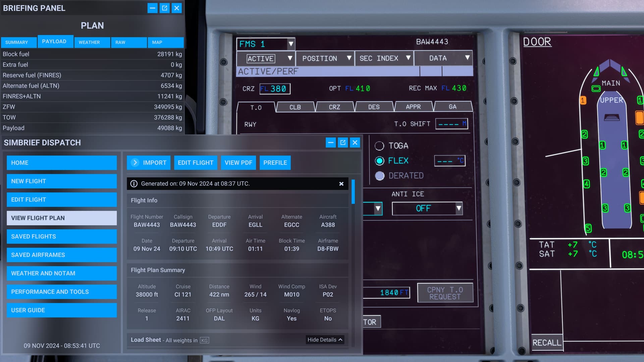Close the Simbrief Dispatch window
Image resolution: width=644 pixels, height=362 pixels.
(355, 142)
